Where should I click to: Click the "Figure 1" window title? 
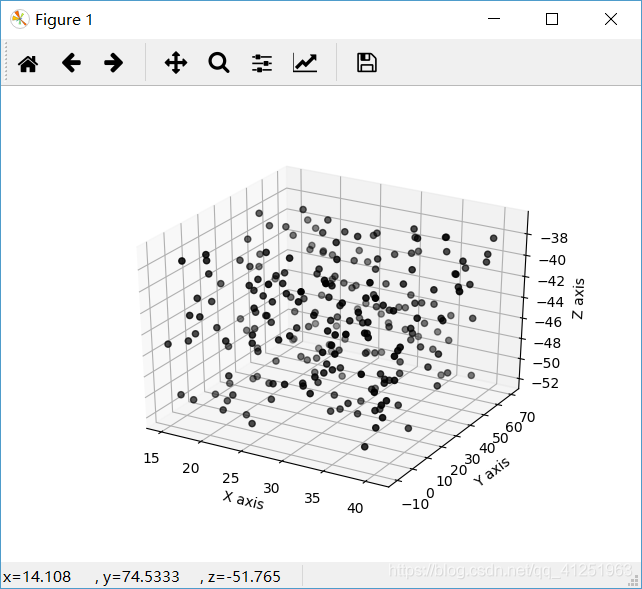[64, 20]
